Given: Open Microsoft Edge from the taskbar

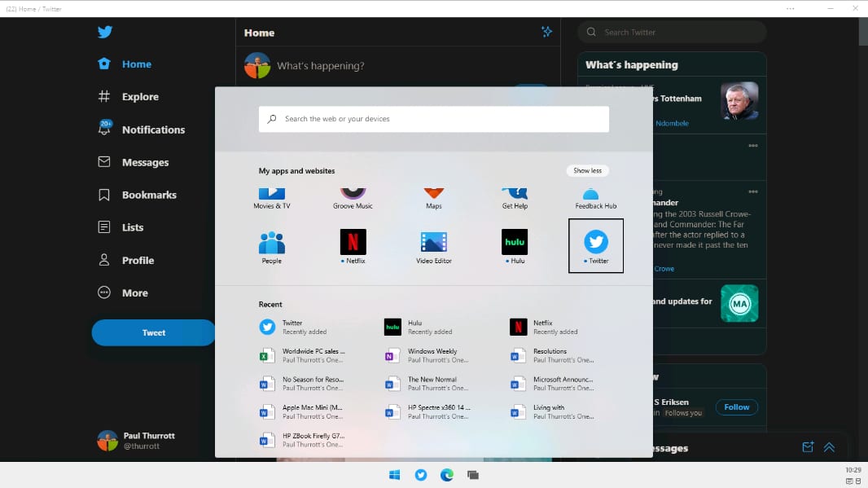Looking at the screenshot, I should click(446, 475).
